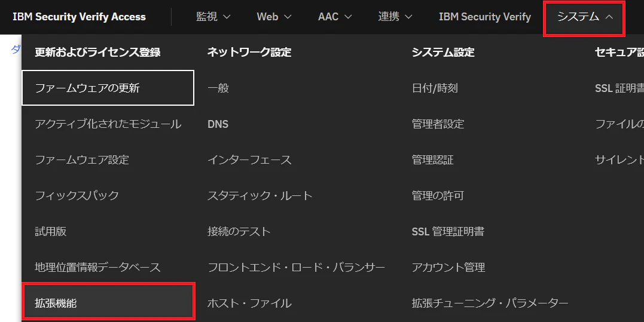Click 更新およびライセンス登録 heading

(x=97, y=52)
